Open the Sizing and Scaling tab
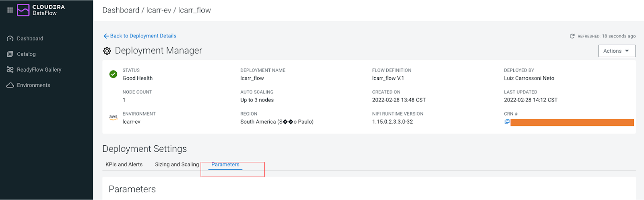Image resolution: width=644 pixels, height=200 pixels. click(177, 165)
